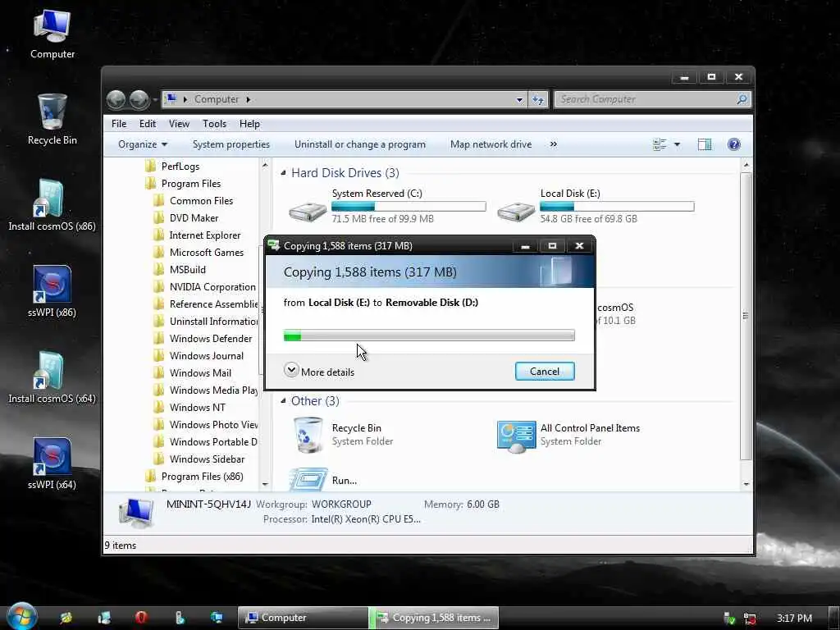Screen dimensions: 840x630
Task: Click System properties in toolbar
Action: coord(231,144)
